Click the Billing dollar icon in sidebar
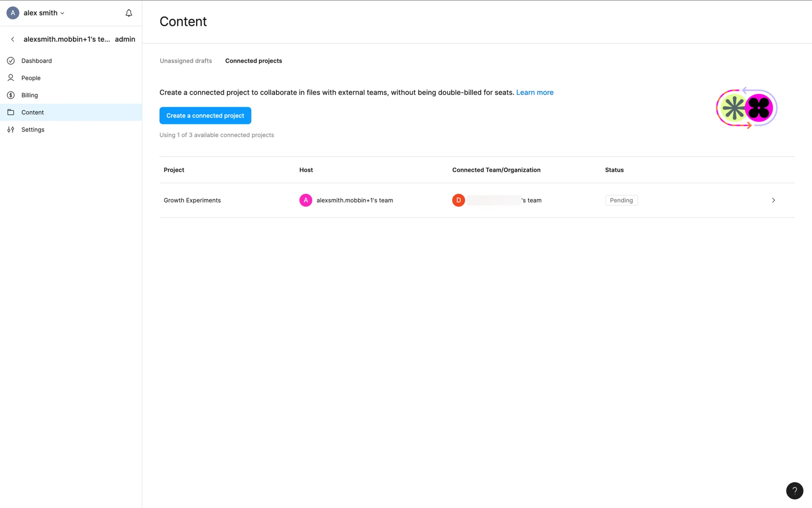This screenshot has width=812, height=508. [11, 95]
